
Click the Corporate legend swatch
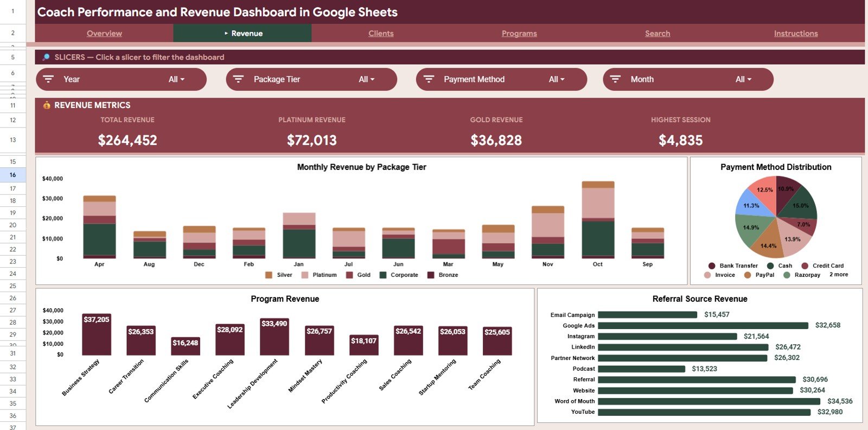[383, 275]
